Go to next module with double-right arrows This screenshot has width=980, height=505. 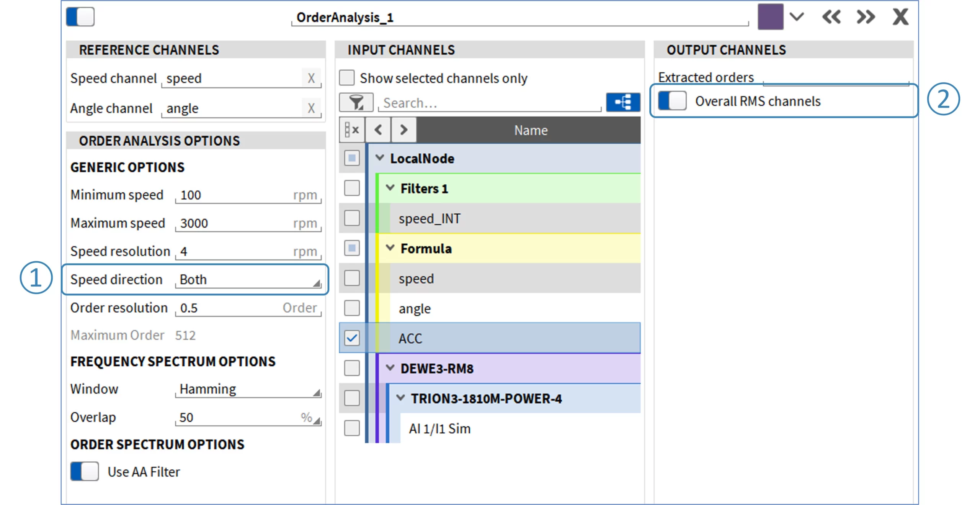tap(865, 17)
